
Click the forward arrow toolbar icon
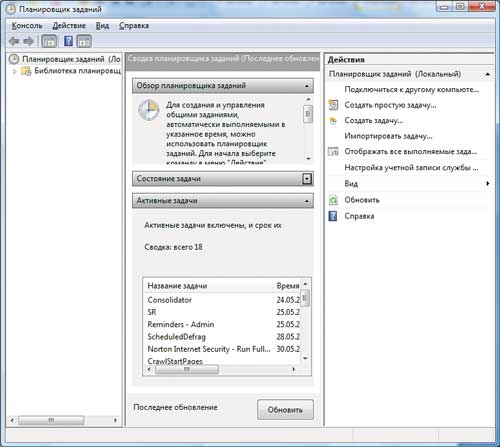pyautogui.click(x=29, y=41)
